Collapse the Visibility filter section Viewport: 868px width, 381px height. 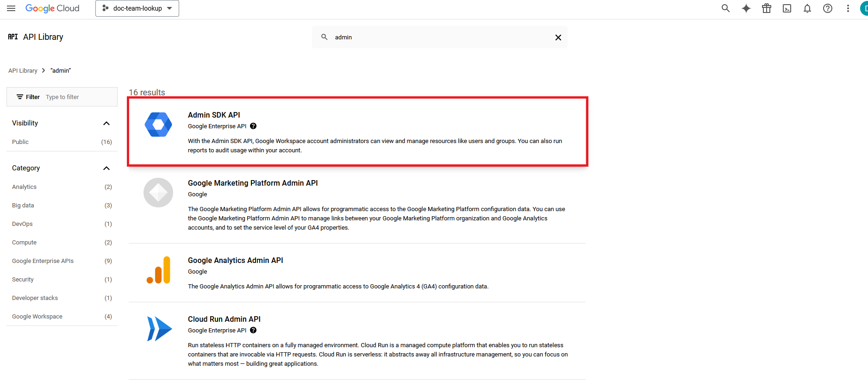(x=106, y=123)
